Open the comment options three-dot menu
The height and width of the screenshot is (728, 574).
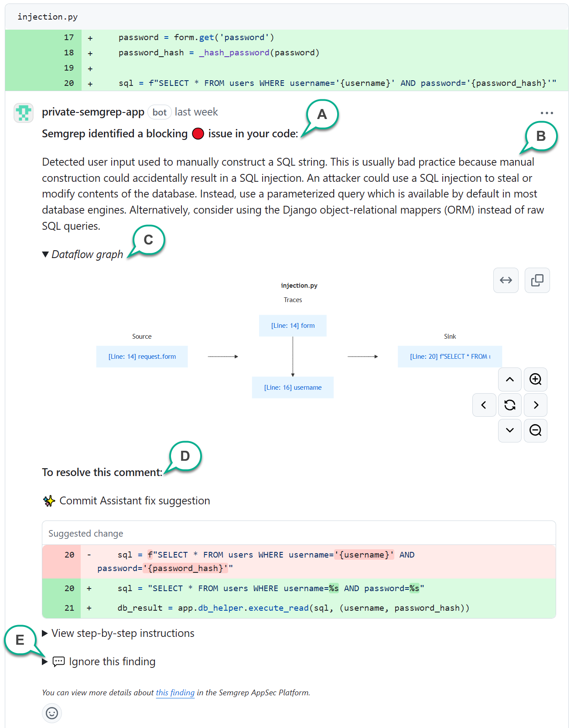coord(546,113)
